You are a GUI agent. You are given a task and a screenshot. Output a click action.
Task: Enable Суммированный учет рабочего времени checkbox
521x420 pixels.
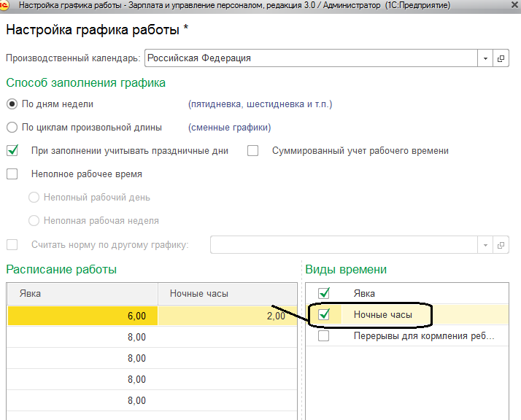[253, 151]
